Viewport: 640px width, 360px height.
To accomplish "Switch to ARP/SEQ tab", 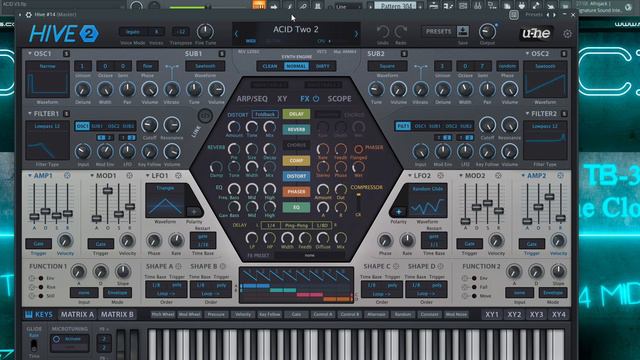I will (x=252, y=99).
